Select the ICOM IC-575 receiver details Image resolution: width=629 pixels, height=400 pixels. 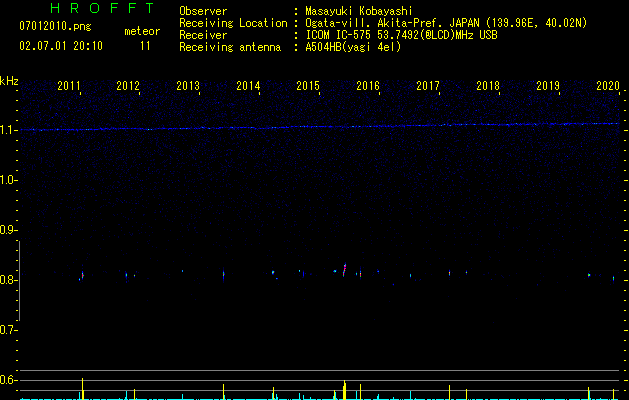click(401, 35)
